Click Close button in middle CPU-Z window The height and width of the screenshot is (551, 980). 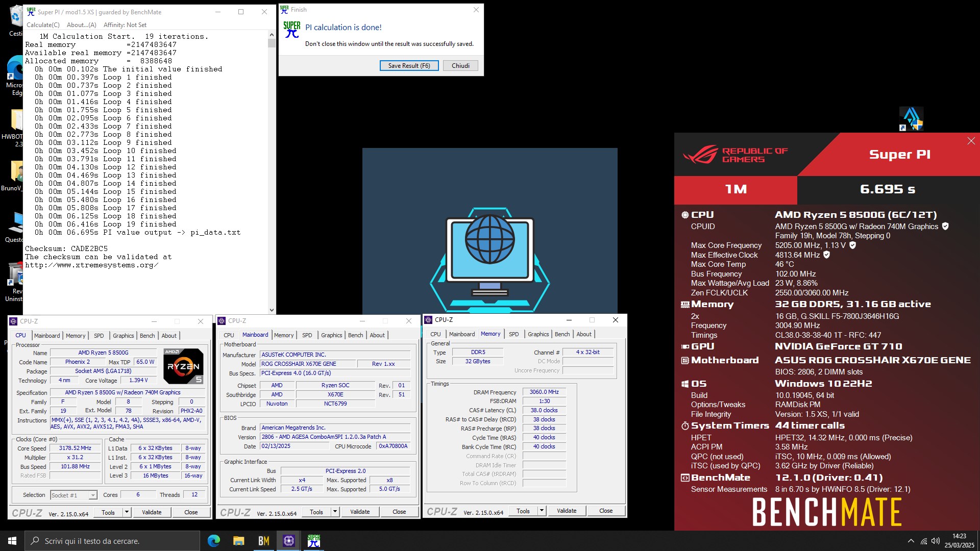click(399, 512)
